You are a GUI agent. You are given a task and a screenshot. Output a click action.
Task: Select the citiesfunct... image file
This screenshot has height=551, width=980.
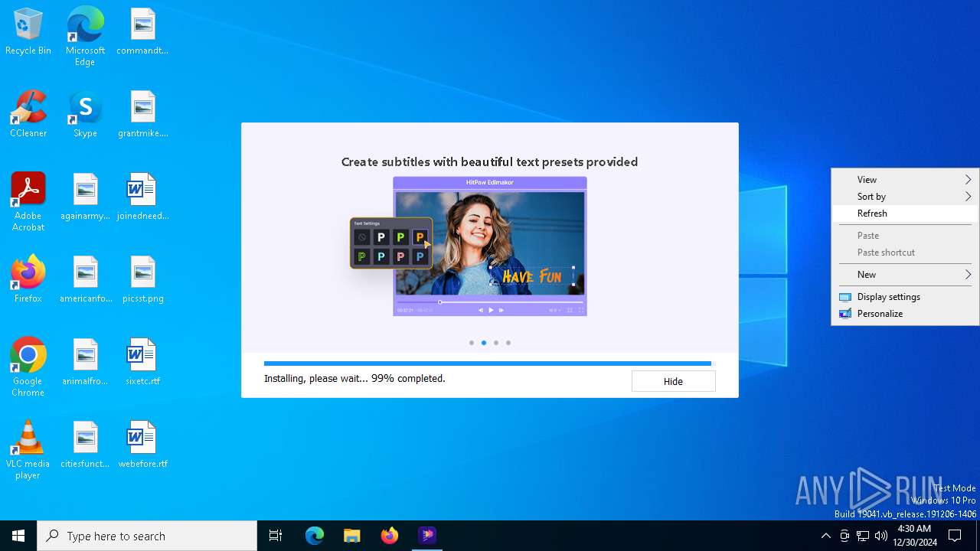[85, 445]
